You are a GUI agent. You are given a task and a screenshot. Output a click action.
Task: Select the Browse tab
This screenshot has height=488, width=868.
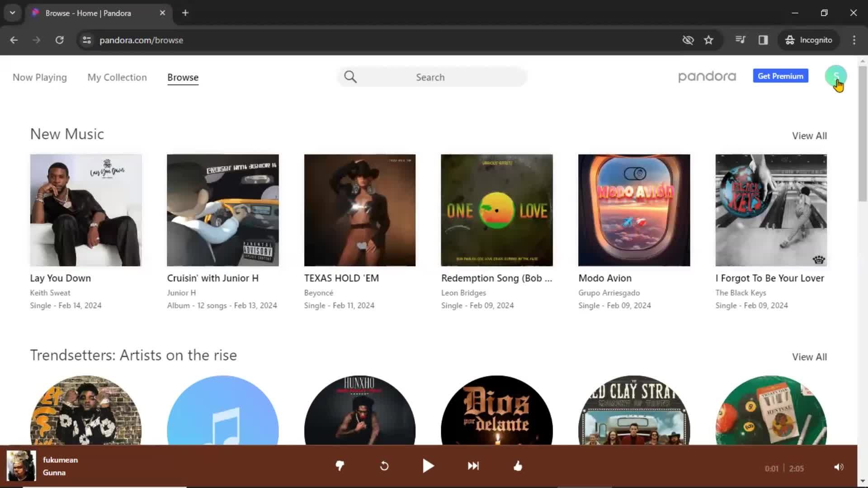click(x=183, y=77)
